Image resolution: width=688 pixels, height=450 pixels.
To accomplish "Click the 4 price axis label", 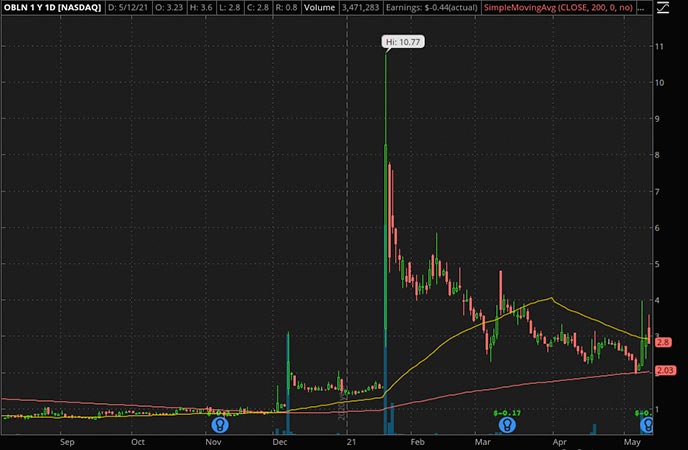I will tap(657, 300).
